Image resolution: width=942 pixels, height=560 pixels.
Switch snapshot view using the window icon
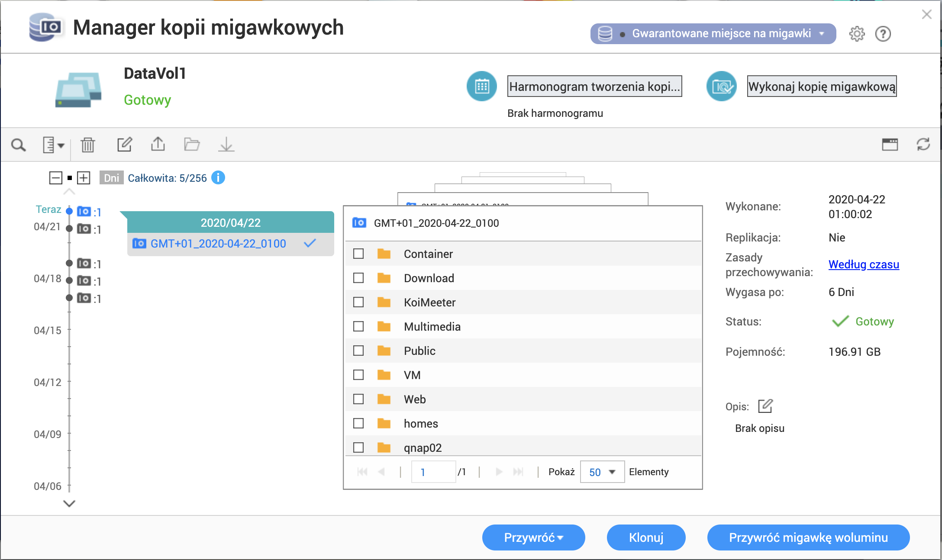pyautogui.click(x=890, y=145)
